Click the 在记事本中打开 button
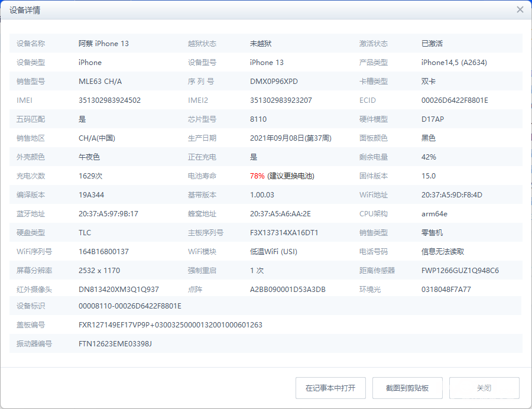 point(330,388)
